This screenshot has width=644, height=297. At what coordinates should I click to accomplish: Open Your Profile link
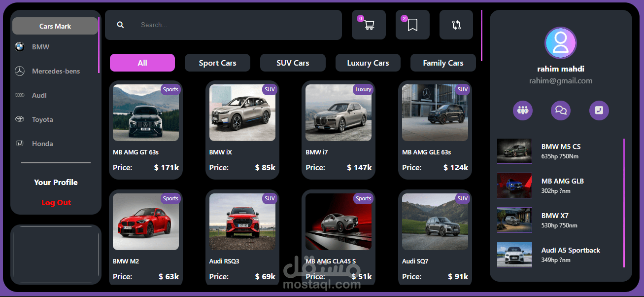[x=56, y=182]
